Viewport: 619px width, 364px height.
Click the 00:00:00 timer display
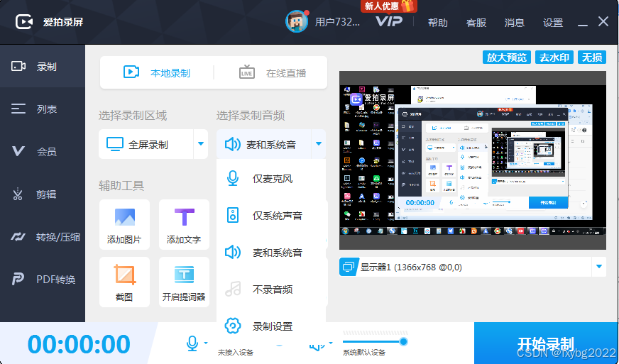pos(79,344)
